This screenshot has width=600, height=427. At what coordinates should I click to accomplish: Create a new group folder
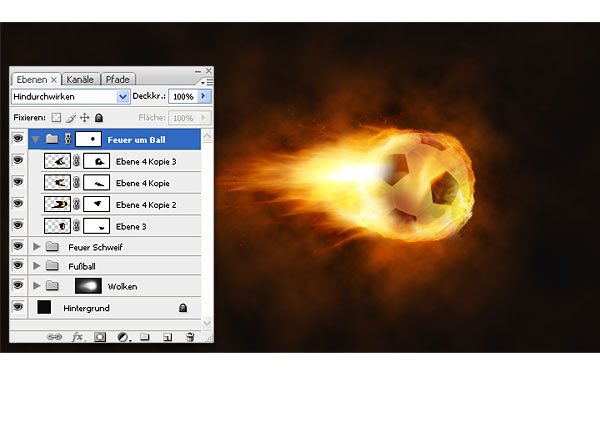click(145, 337)
